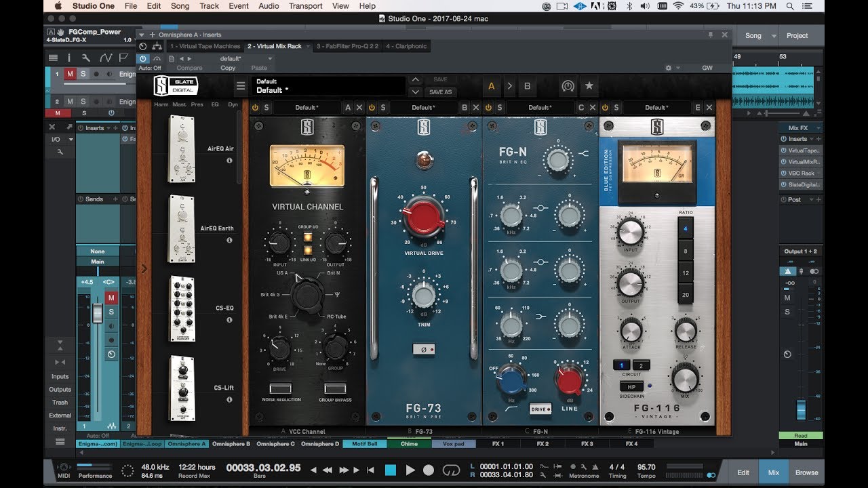Open the Mix view tab
This screenshot has width=868, height=488.
click(x=774, y=472)
